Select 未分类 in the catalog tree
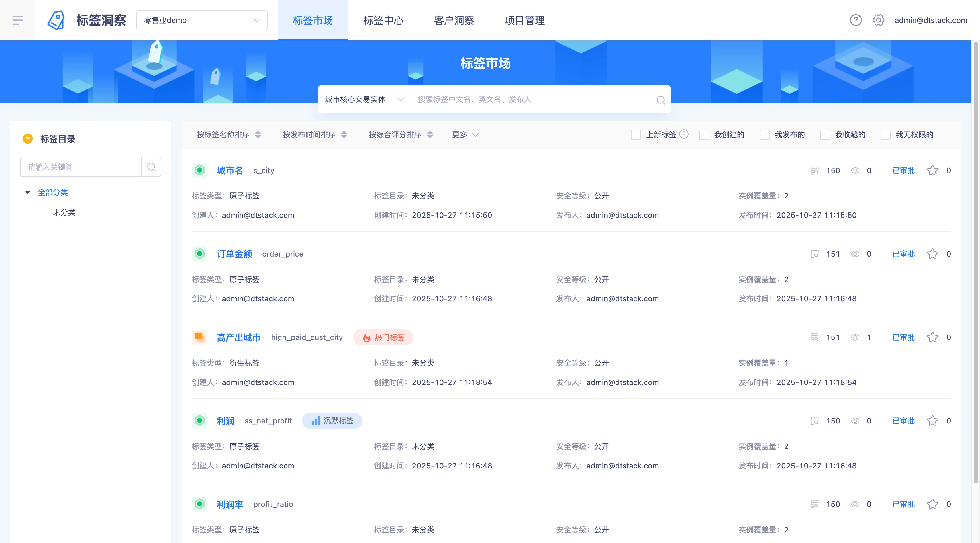The width and height of the screenshot is (980, 543). point(64,212)
